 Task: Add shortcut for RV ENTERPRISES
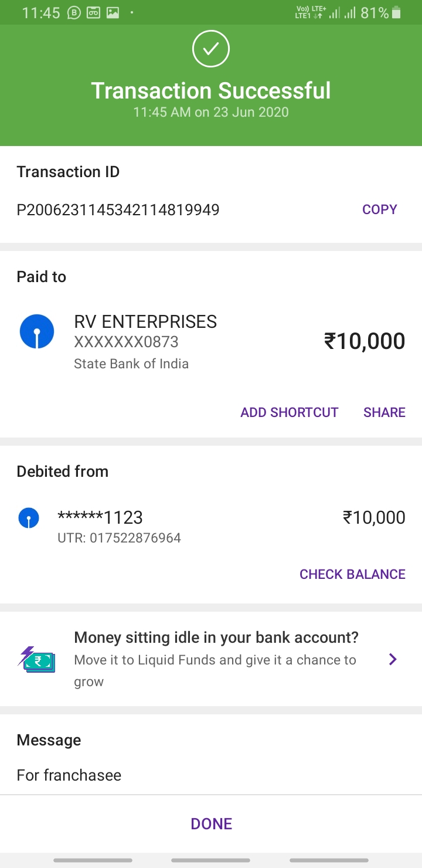(289, 412)
